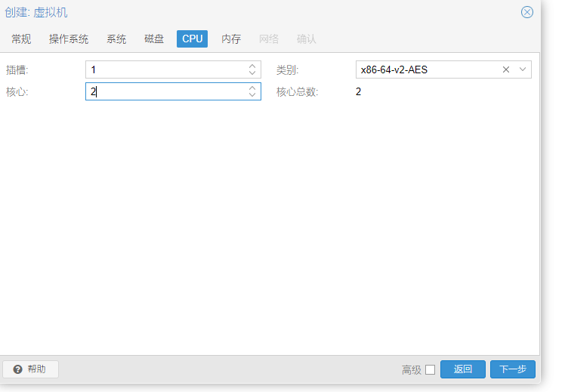565x392 pixels.
Task: Click 下一步 to proceed
Action: click(x=512, y=369)
